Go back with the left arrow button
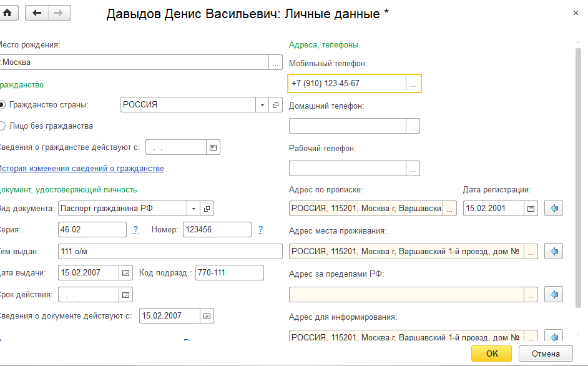 (x=36, y=12)
